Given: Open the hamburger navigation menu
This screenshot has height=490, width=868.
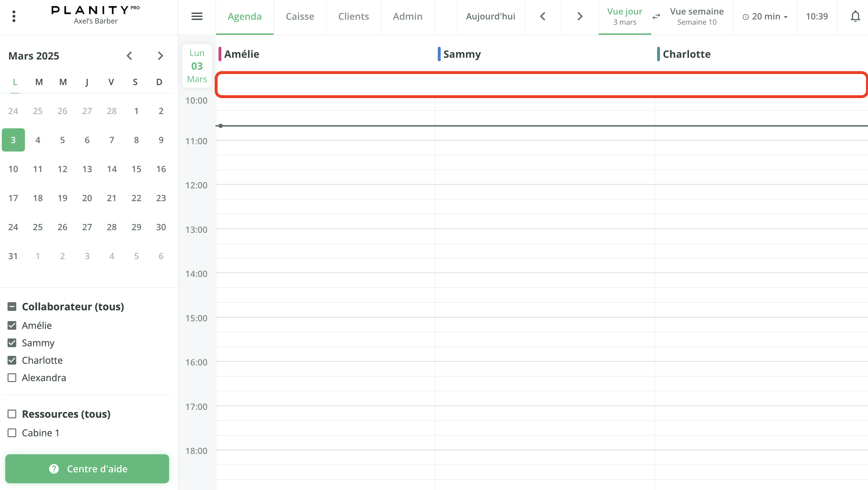Looking at the screenshot, I should point(197,16).
